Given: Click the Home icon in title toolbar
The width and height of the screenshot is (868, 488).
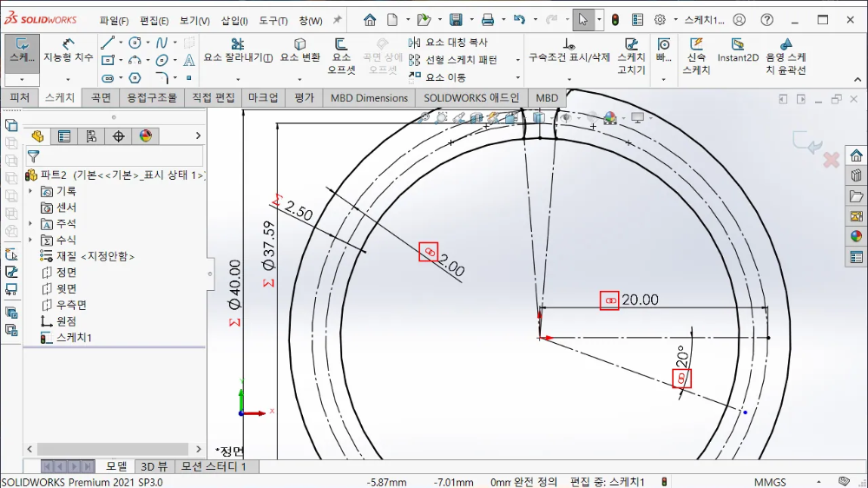Looking at the screenshot, I should 370,20.
